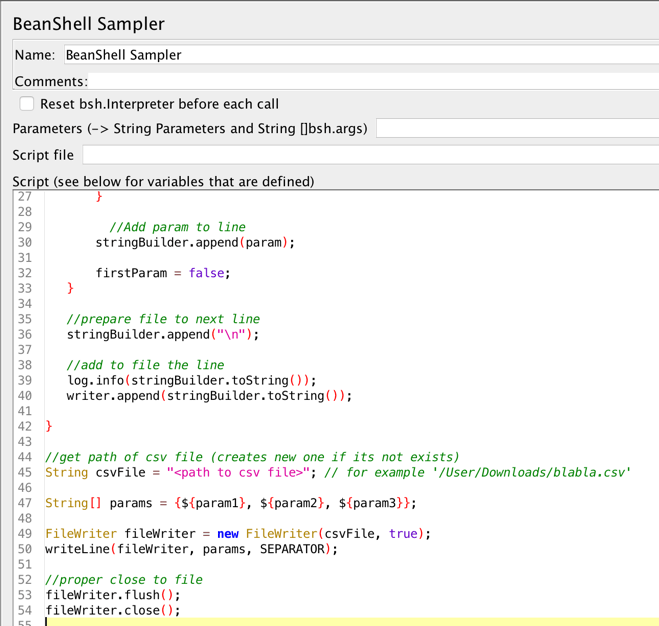659x626 pixels.
Task: Click the firstParam = false statement
Action: 162,273
